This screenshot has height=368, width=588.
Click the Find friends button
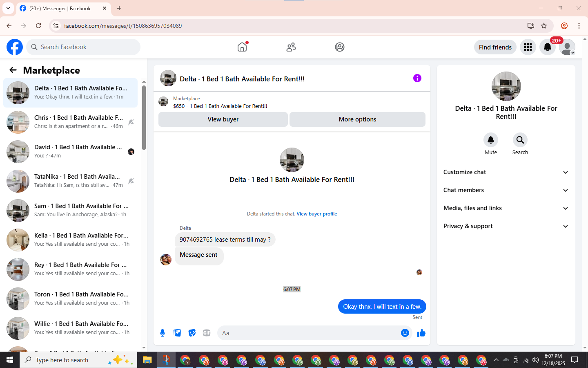pos(495,47)
